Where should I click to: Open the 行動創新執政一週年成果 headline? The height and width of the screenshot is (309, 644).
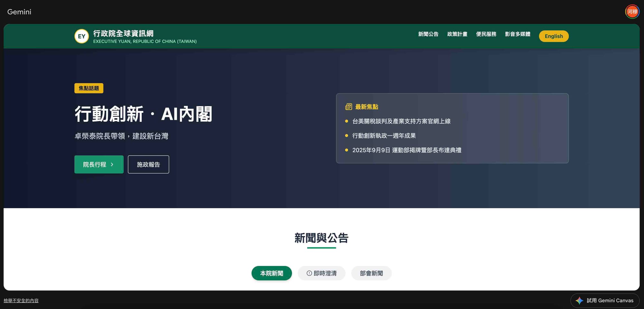pyautogui.click(x=384, y=136)
